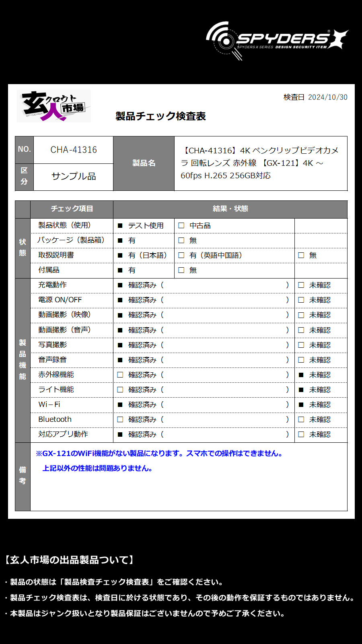
Task: Click the 取扱説明書 row label
Action: (56, 255)
